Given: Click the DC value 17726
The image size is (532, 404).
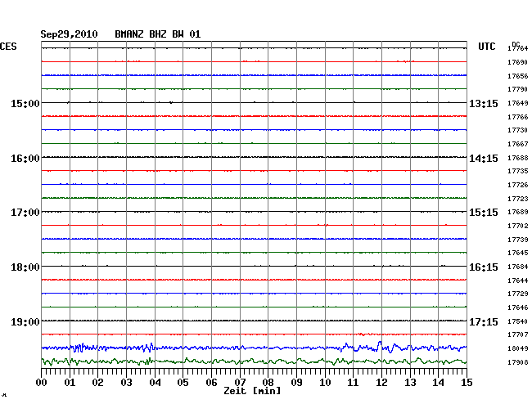Looking at the screenshot, I should tap(518, 185).
